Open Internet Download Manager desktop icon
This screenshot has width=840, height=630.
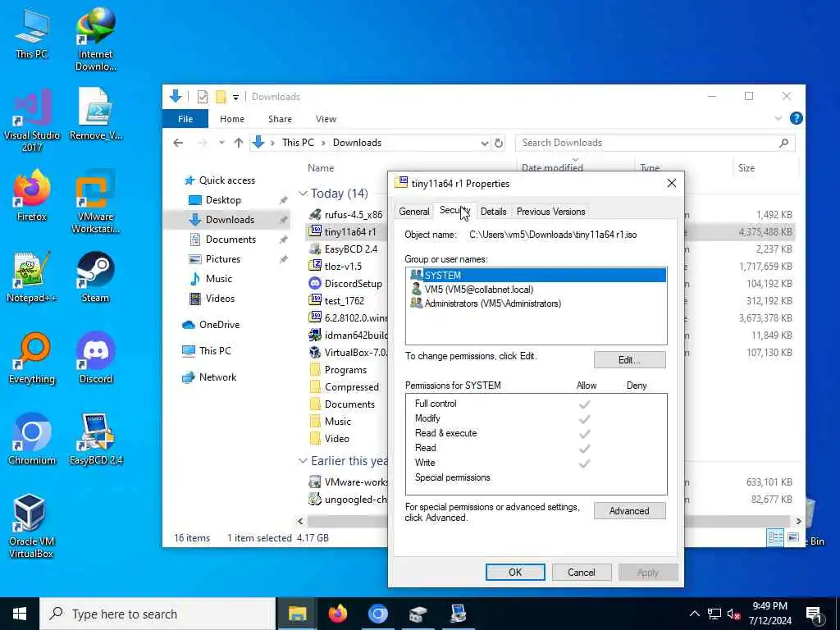point(96,39)
